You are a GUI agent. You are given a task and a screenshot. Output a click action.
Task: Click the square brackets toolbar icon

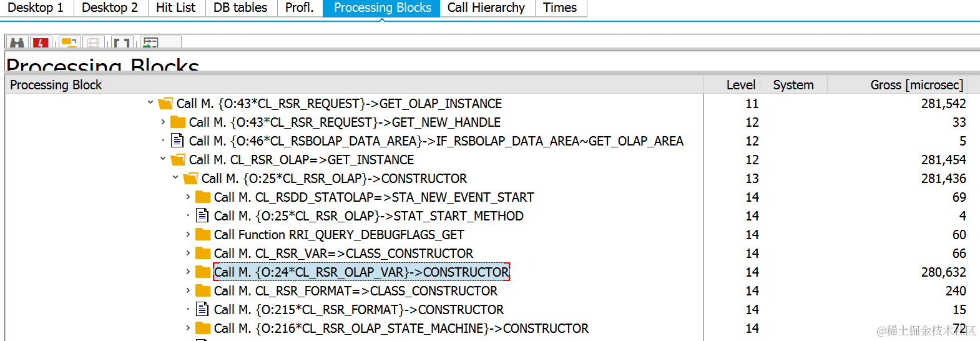[x=122, y=42]
